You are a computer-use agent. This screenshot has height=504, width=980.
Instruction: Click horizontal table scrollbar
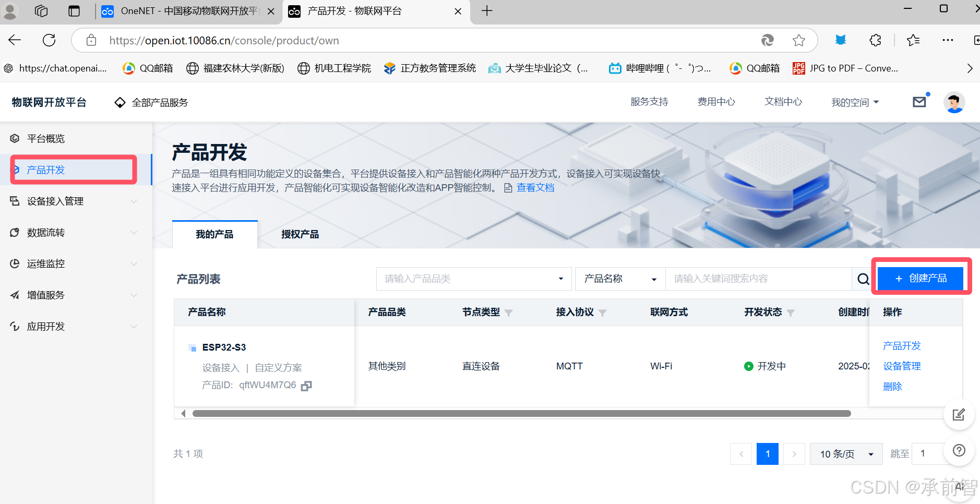[522, 413]
